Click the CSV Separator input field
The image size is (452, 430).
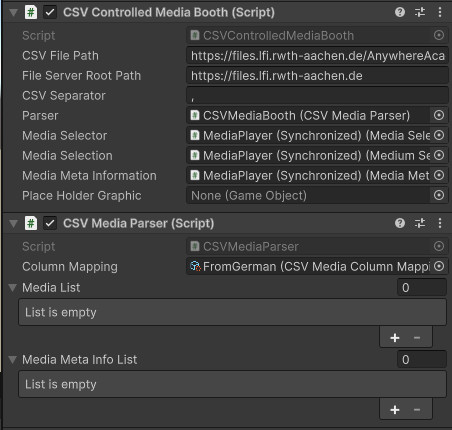point(317,96)
